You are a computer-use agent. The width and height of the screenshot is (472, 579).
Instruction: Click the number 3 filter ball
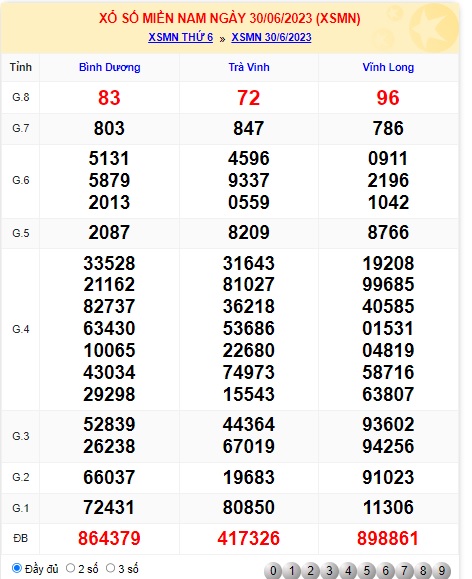pos(329,571)
